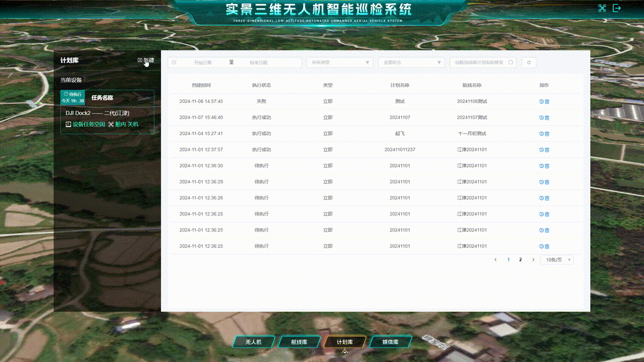This screenshot has height=362, width=644.
Task: Click the 任务名称 card title
Action: (x=102, y=98)
